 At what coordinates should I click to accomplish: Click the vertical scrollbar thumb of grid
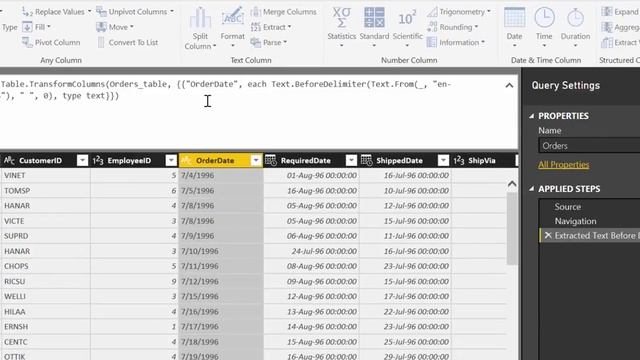[512, 229]
